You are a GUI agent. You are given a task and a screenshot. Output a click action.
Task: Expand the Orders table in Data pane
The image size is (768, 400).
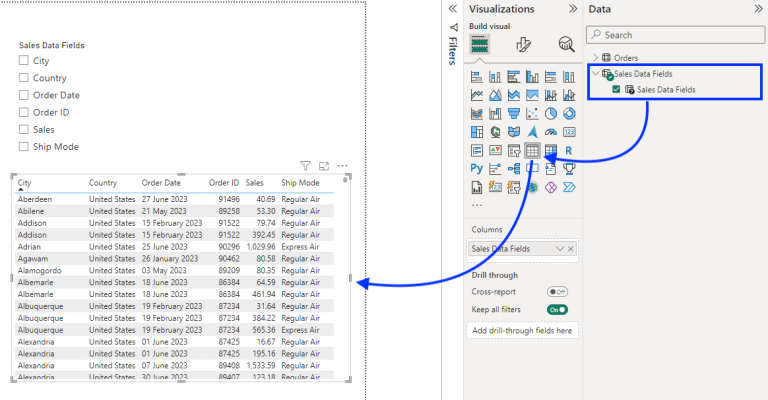tap(596, 57)
